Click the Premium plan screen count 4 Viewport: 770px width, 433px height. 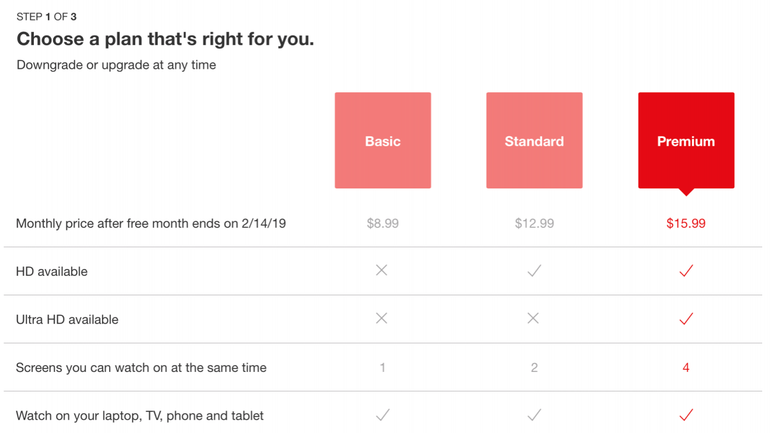click(686, 367)
